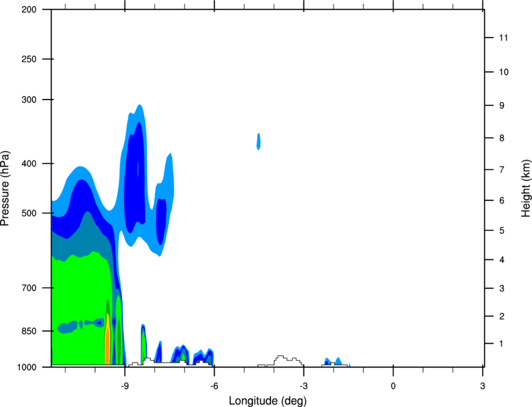
Task: Select the 400 pressure tick label
Action: click(29, 163)
